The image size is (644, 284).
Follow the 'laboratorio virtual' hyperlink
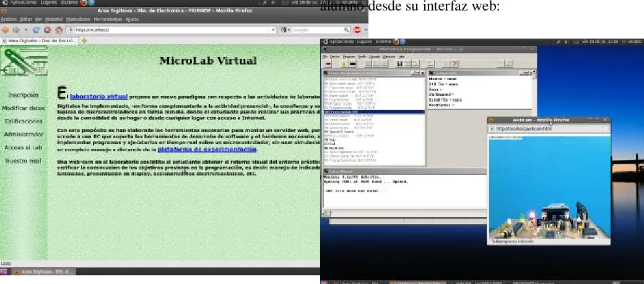[x=98, y=97]
